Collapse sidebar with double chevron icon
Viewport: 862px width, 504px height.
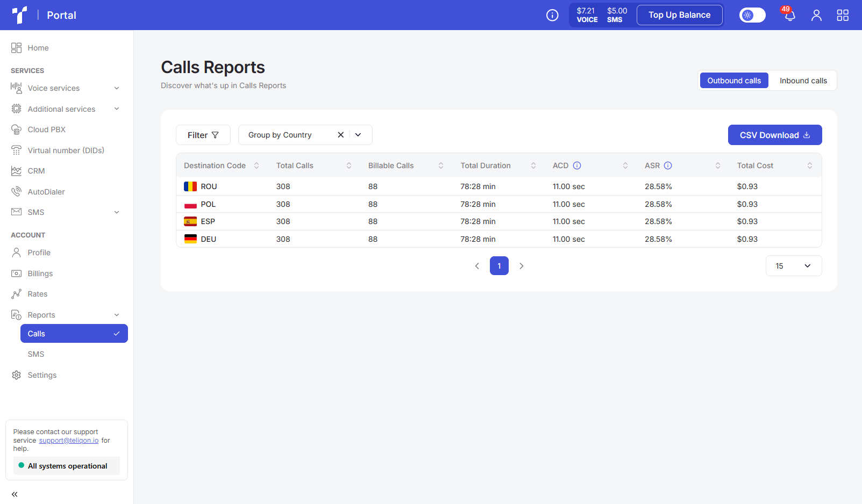coord(15,494)
